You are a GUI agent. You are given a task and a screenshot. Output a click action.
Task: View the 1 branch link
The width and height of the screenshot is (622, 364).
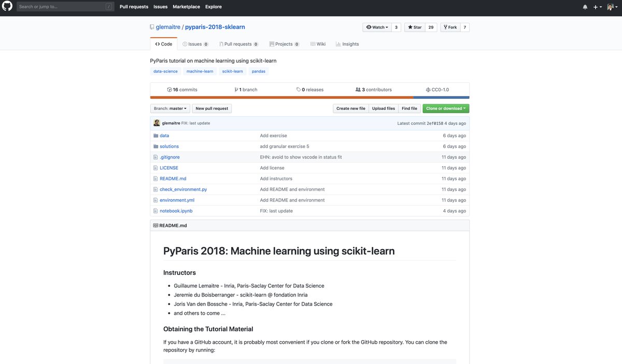coord(246,90)
